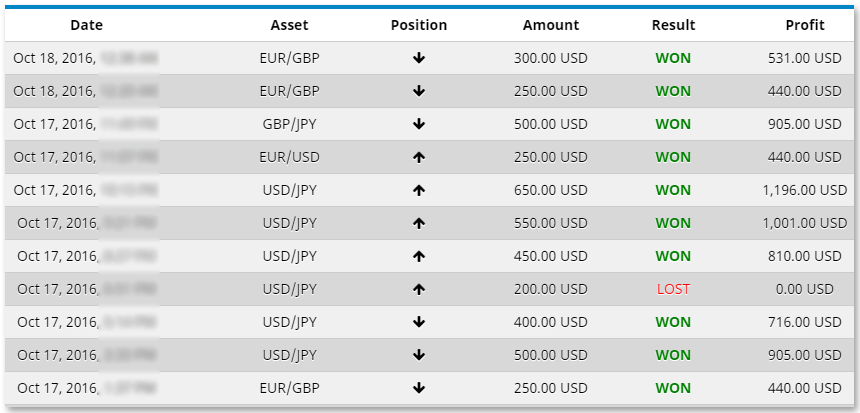Click the red LOST result label

point(673,289)
